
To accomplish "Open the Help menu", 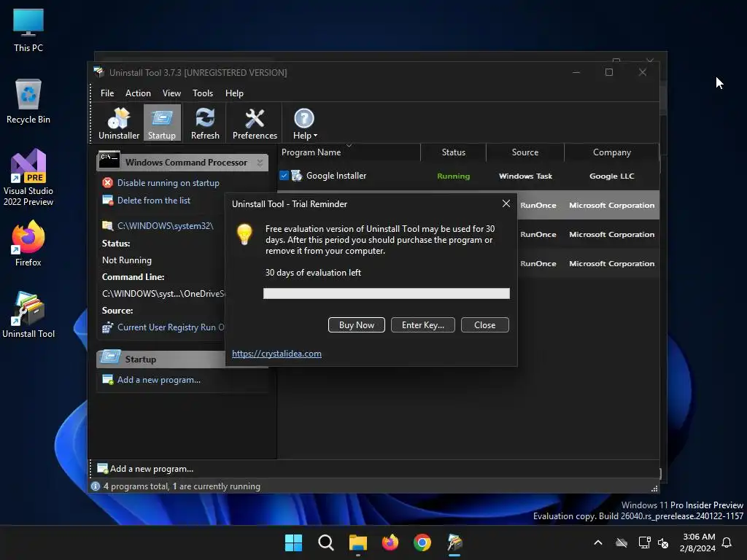I will click(234, 93).
